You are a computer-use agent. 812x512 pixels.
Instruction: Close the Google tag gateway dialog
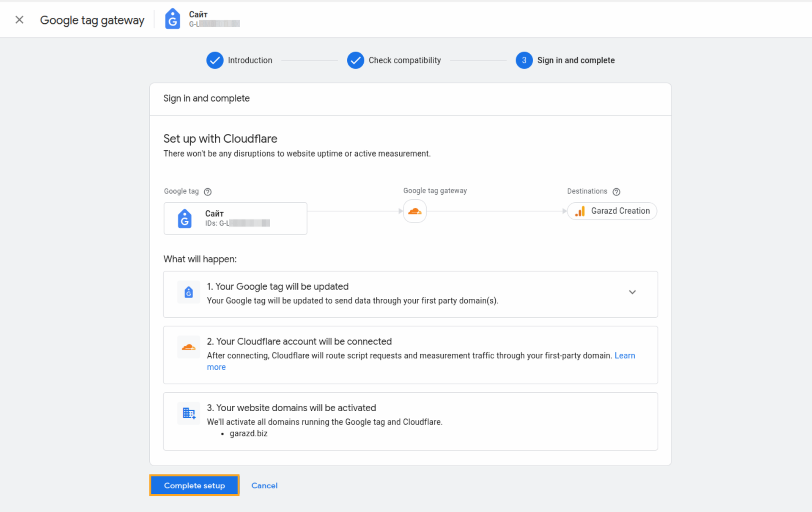pos(19,20)
